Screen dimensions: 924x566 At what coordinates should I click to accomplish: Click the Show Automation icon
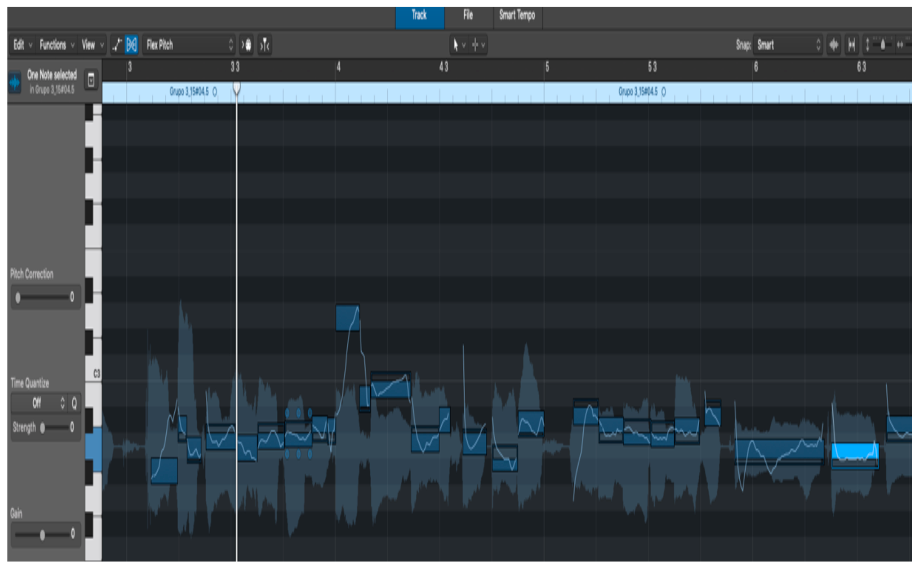point(117,45)
